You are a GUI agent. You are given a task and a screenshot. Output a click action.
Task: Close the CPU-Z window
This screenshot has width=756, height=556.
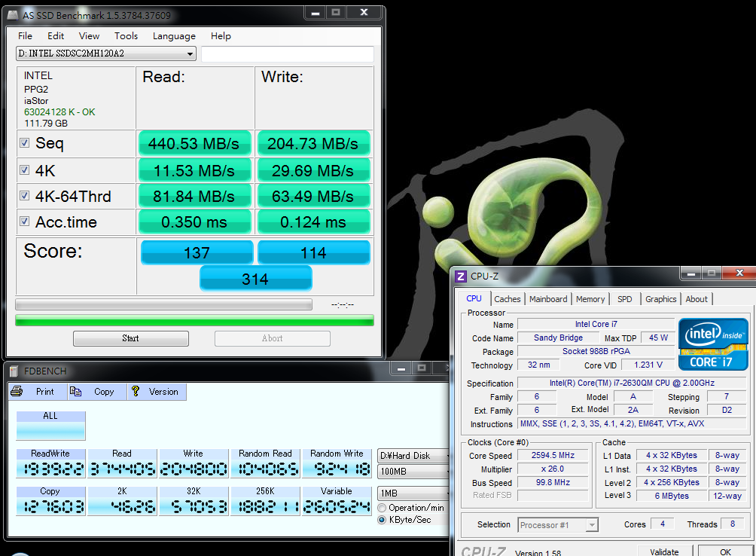(739, 273)
